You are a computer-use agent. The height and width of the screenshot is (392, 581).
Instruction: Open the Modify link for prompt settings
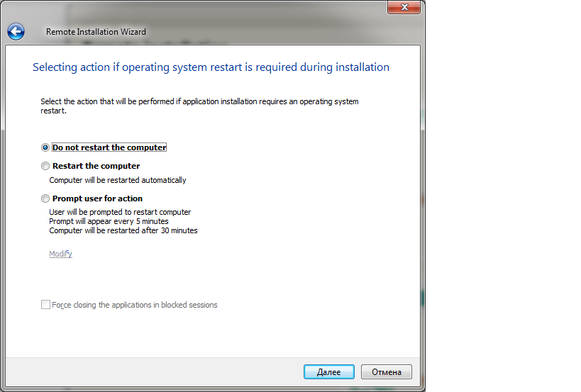60,254
